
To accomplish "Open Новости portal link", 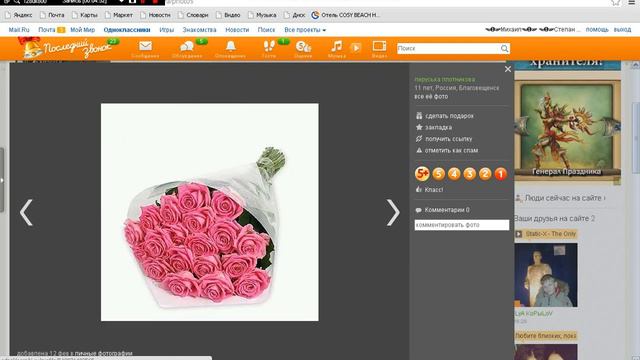I will pyautogui.click(x=237, y=30).
